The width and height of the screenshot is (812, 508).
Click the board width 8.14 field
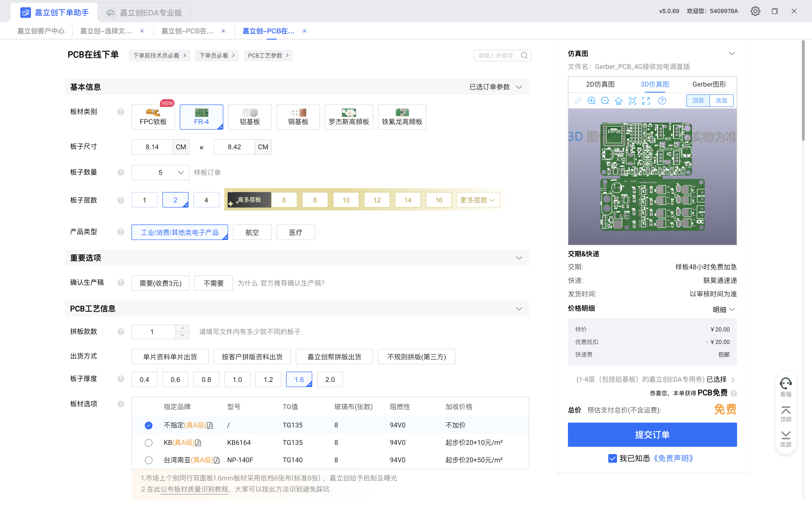(x=152, y=147)
